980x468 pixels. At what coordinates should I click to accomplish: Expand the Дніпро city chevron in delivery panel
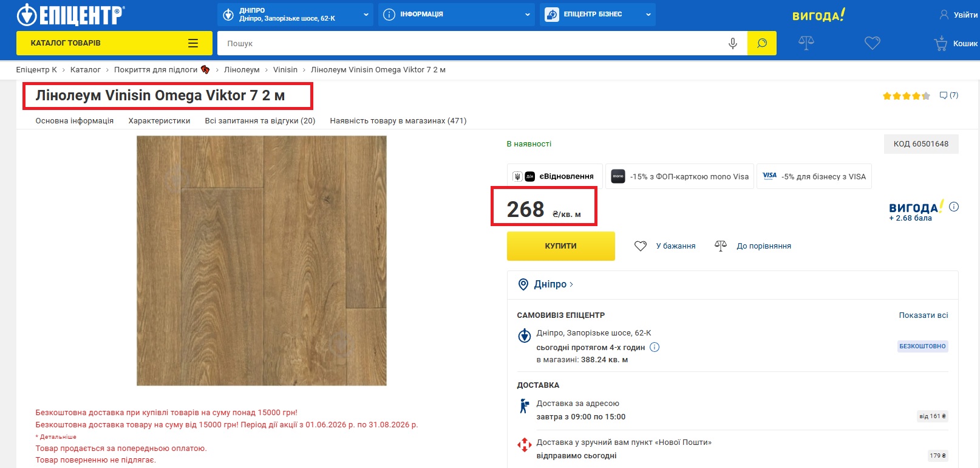(x=571, y=284)
